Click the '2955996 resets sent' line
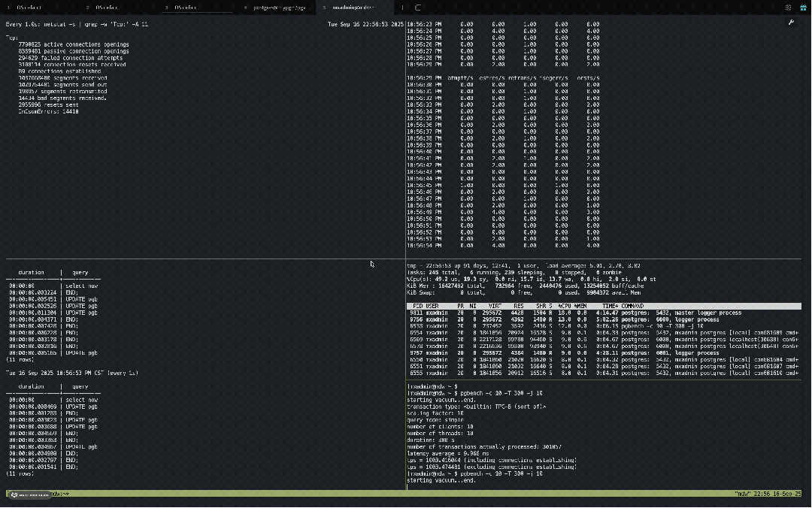812x508 pixels. pyautogui.click(x=48, y=104)
